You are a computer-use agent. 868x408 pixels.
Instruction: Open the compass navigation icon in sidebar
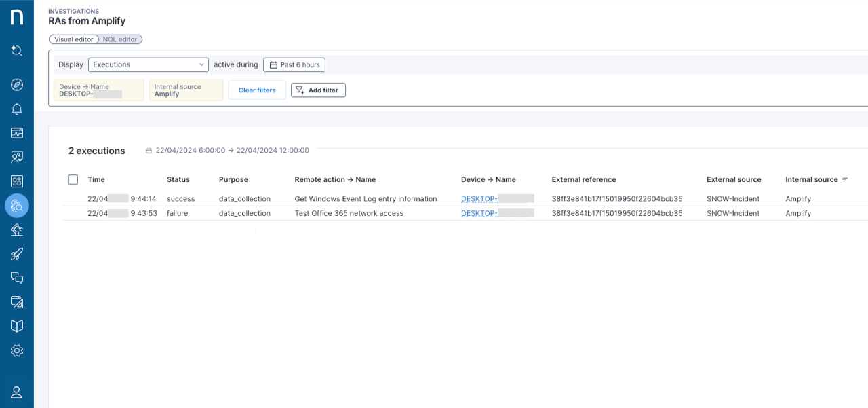(x=16, y=84)
